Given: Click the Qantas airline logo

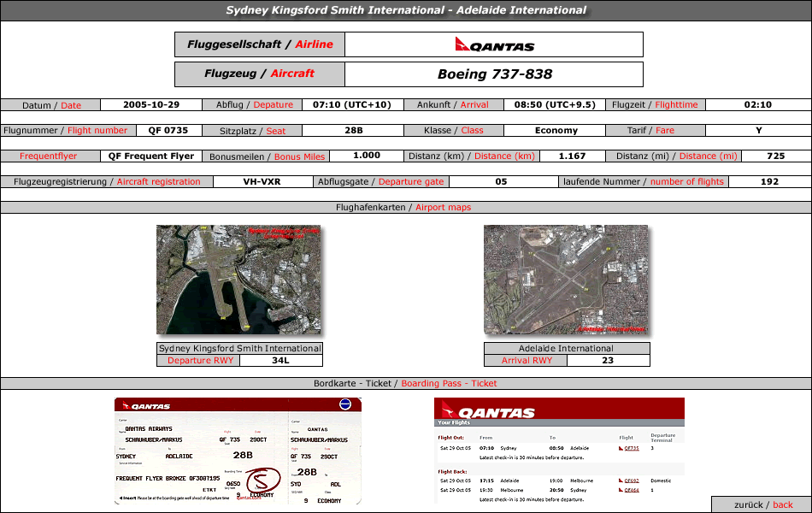Looking at the screenshot, I should (495, 44).
